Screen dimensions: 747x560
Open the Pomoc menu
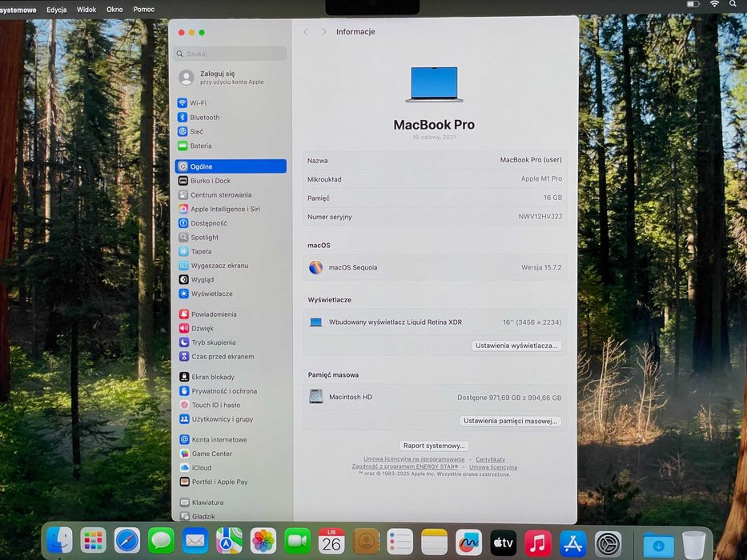[x=144, y=10]
